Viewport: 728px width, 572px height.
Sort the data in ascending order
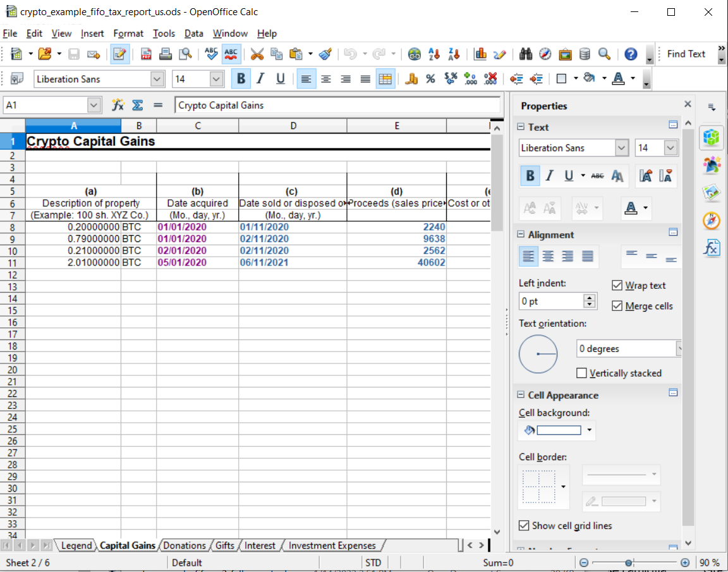pos(434,54)
